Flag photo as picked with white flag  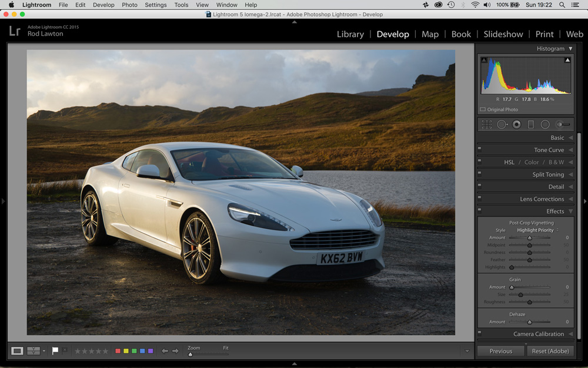(55, 351)
